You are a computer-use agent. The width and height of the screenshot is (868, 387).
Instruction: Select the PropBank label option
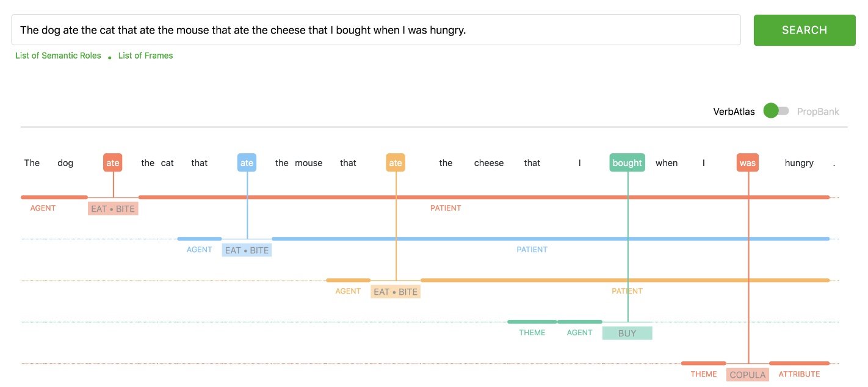pos(818,112)
